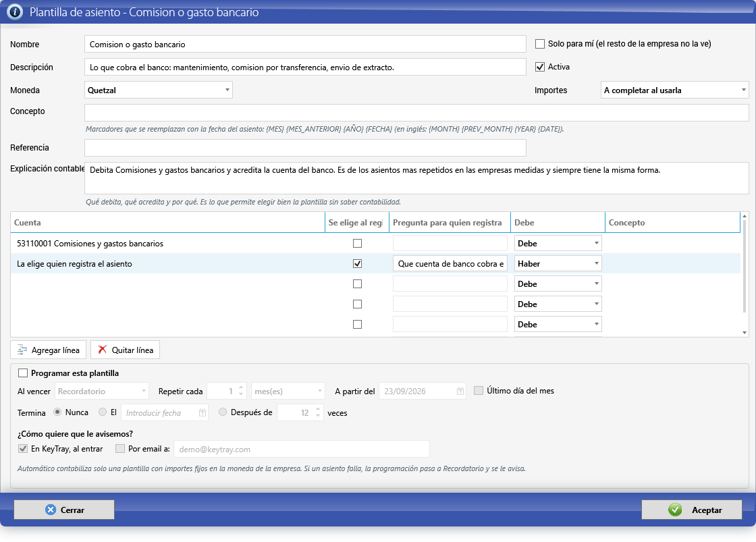
Task: Untick the Activa checkbox
Action: pyautogui.click(x=540, y=67)
